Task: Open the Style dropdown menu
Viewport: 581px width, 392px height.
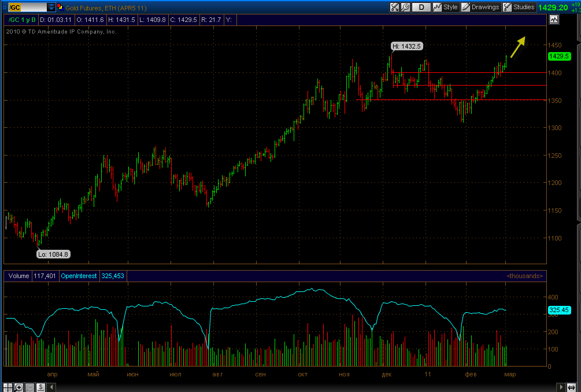Action: [446, 7]
